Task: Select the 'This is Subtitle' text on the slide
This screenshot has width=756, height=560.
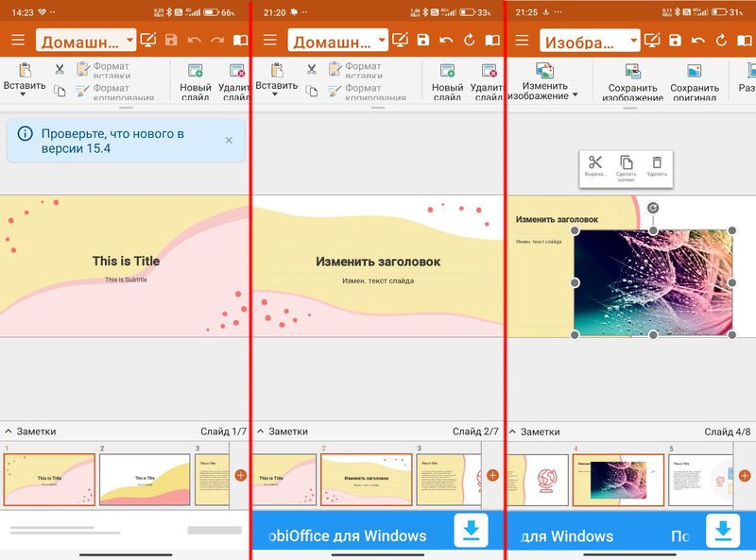Action: pos(126,280)
